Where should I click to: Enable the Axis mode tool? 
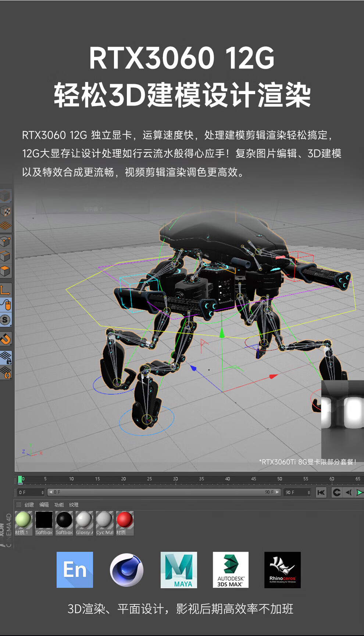pos(5,290)
